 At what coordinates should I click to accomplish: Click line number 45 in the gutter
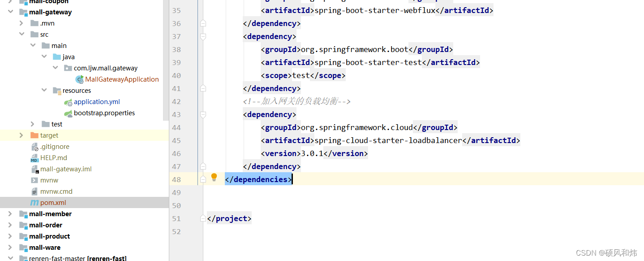pyautogui.click(x=176, y=140)
